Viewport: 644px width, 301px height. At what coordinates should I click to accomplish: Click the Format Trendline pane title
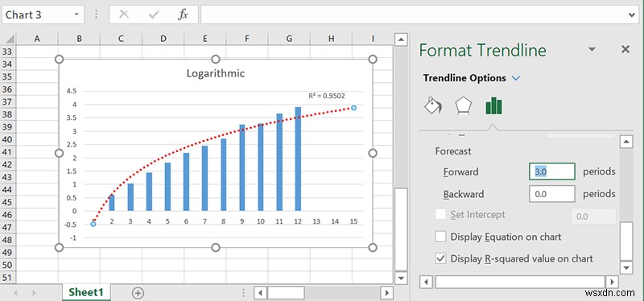point(482,50)
